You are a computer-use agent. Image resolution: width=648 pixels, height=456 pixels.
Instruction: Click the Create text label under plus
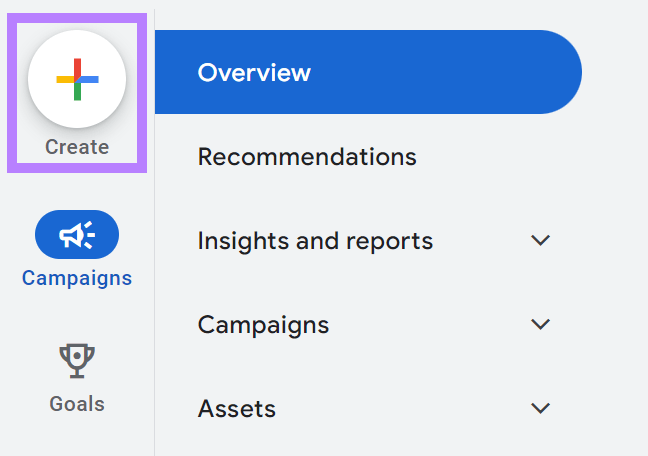coord(77,147)
